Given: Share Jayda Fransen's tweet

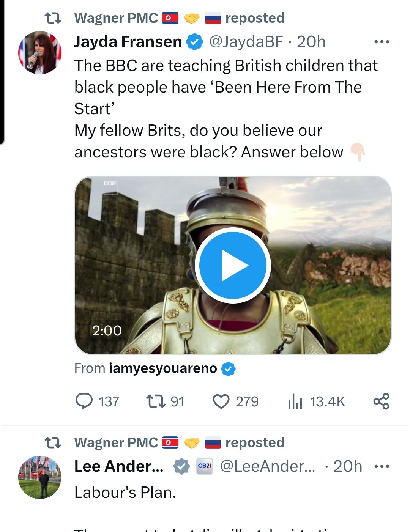Looking at the screenshot, I should [381, 401].
